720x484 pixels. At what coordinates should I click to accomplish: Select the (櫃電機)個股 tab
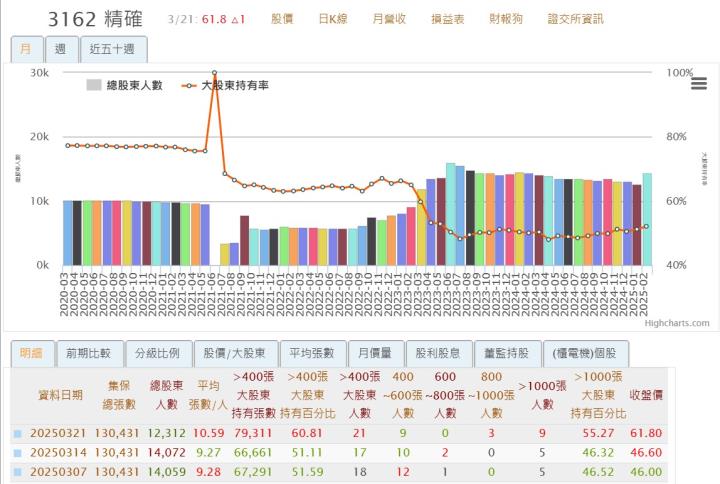pyautogui.click(x=585, y=353)
